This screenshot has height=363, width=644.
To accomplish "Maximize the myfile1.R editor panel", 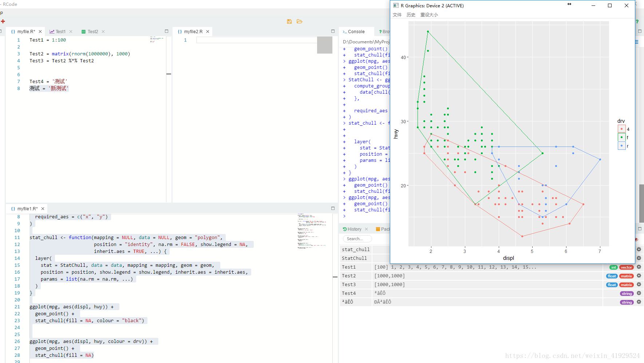I will click(333, 208).
